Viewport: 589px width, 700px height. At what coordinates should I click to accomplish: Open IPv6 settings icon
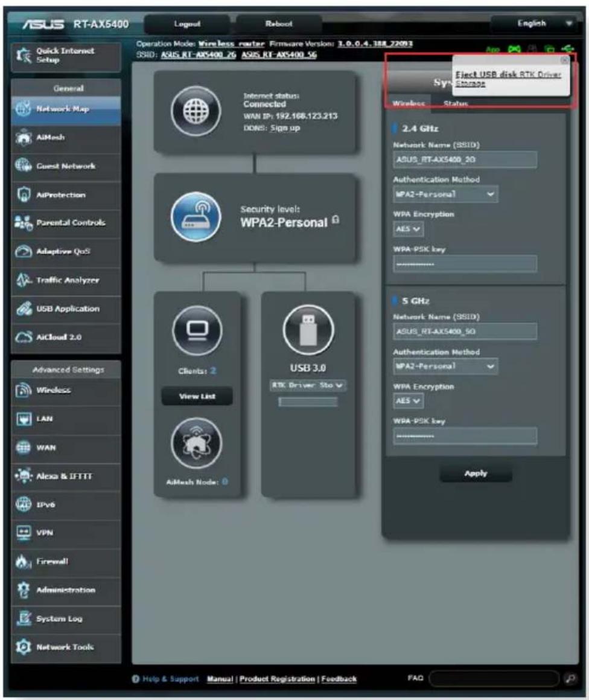point(23,504)
